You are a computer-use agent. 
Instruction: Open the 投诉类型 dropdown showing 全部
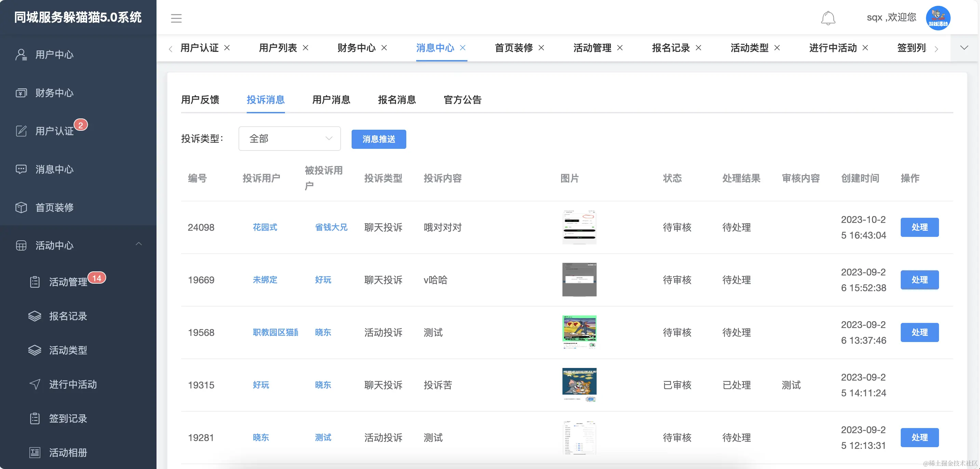pos(289,139)
